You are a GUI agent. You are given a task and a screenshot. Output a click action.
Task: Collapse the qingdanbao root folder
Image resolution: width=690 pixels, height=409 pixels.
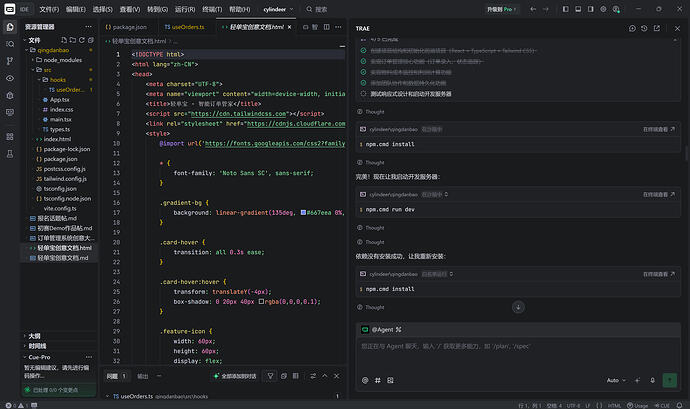(26, 50)
